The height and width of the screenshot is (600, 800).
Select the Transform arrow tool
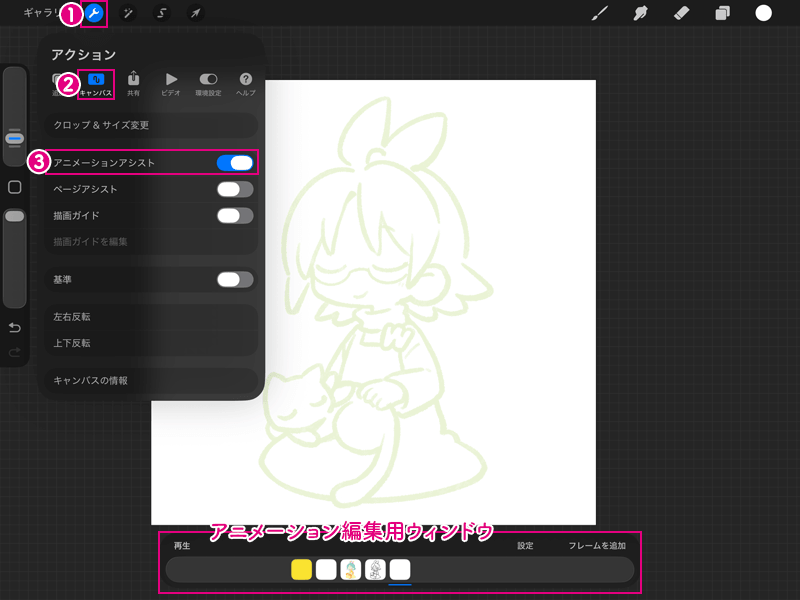pyautogui.click(x=195, y=13)
